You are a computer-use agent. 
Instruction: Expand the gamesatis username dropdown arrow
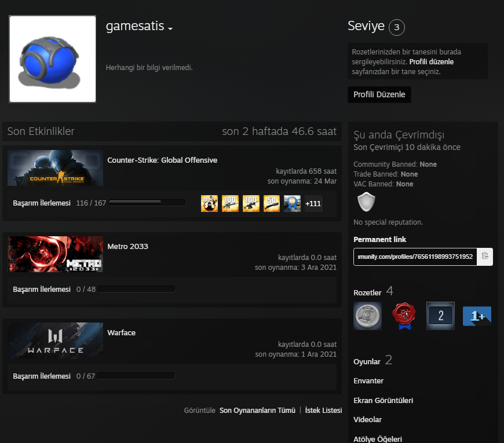(170, 28)
